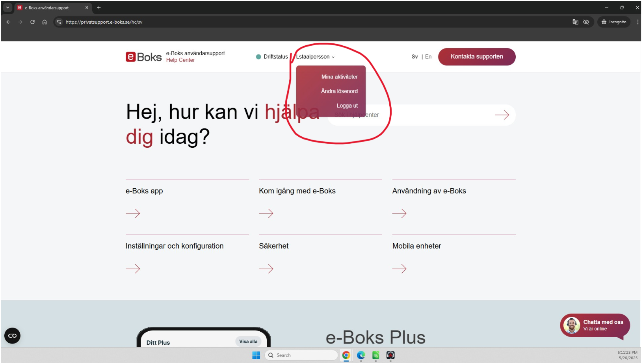Open the dark headset app on taskbar
The width and height of the screenshot is (643, 364).
[x=390, y=356]
